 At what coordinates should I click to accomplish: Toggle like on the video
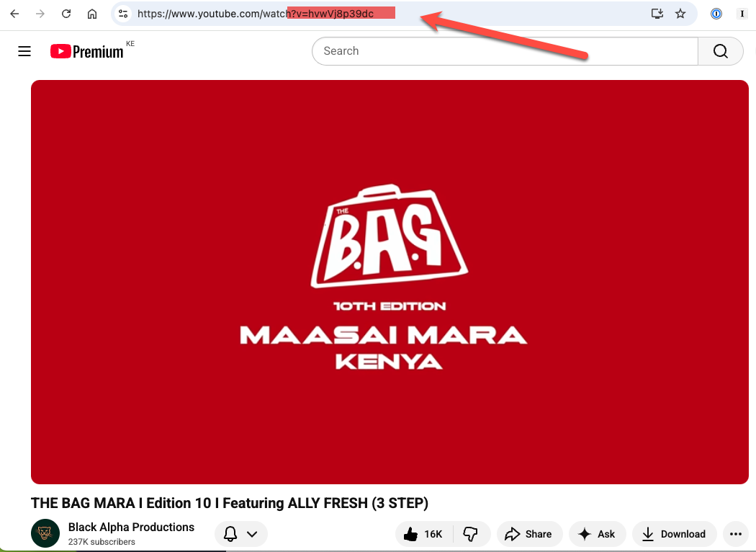pos(421,533)
